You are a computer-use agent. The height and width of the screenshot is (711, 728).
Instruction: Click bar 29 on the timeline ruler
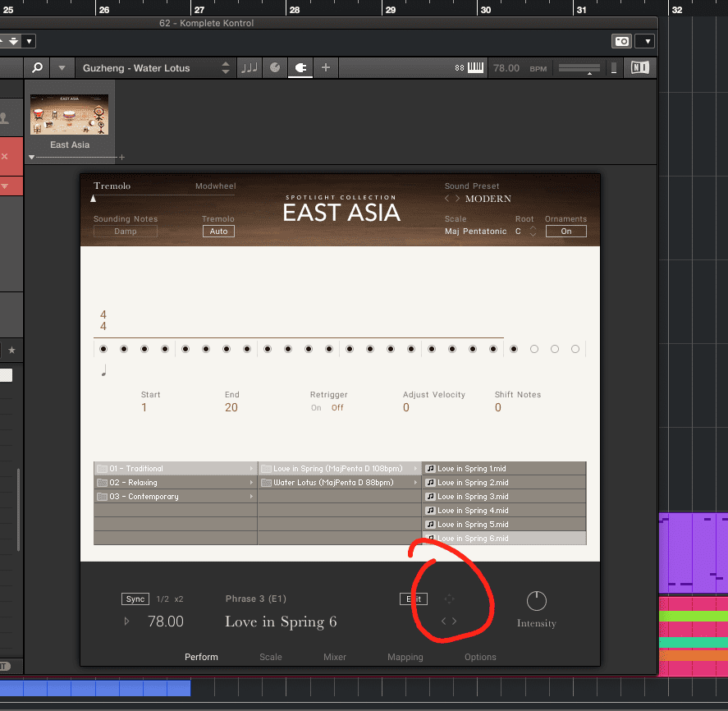click(391, 10)
